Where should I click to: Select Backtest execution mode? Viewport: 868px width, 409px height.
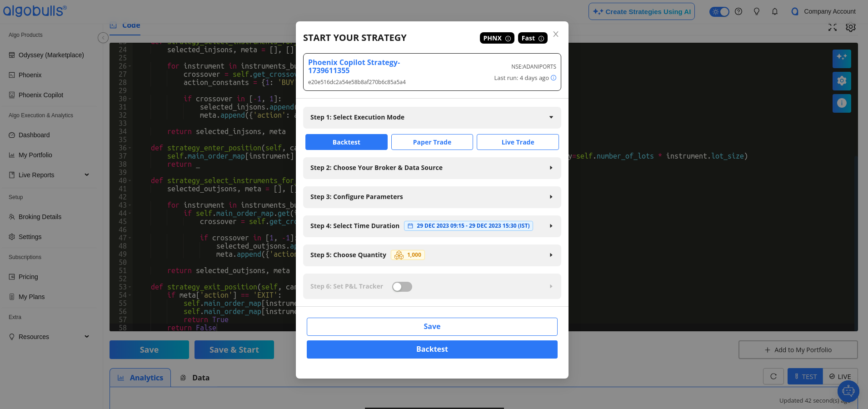click(346, 142)
